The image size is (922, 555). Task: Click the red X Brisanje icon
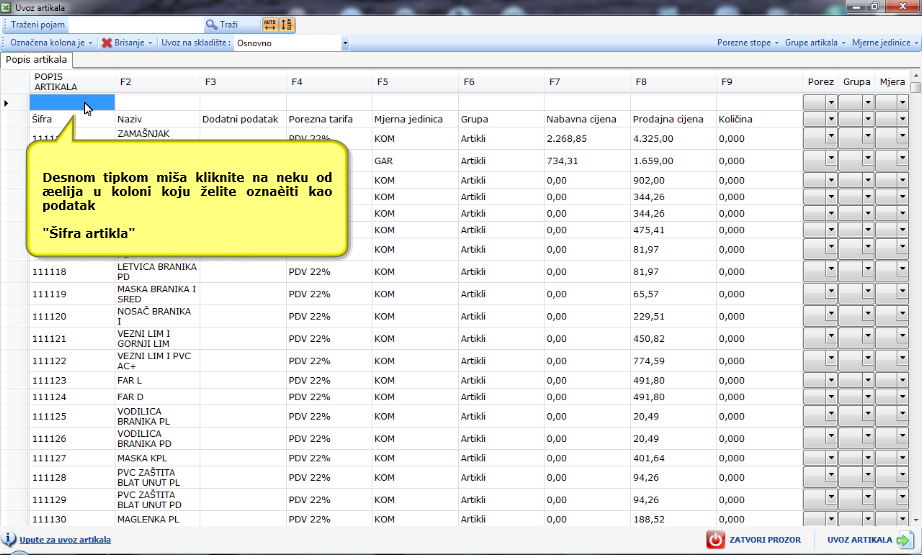coord(106,43)
